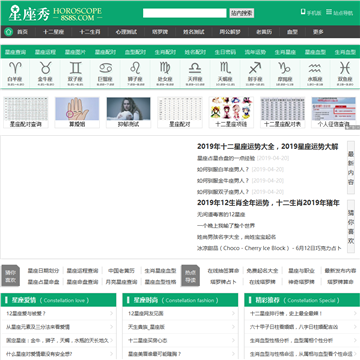Click the 站内搜索 search button
360x360 pixels.
click(242, 13)
